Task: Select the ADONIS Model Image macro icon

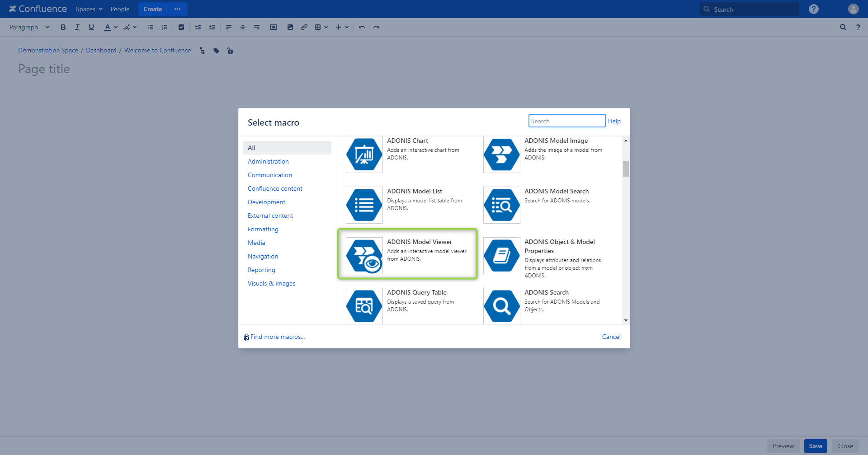Action: click(502, 155)
